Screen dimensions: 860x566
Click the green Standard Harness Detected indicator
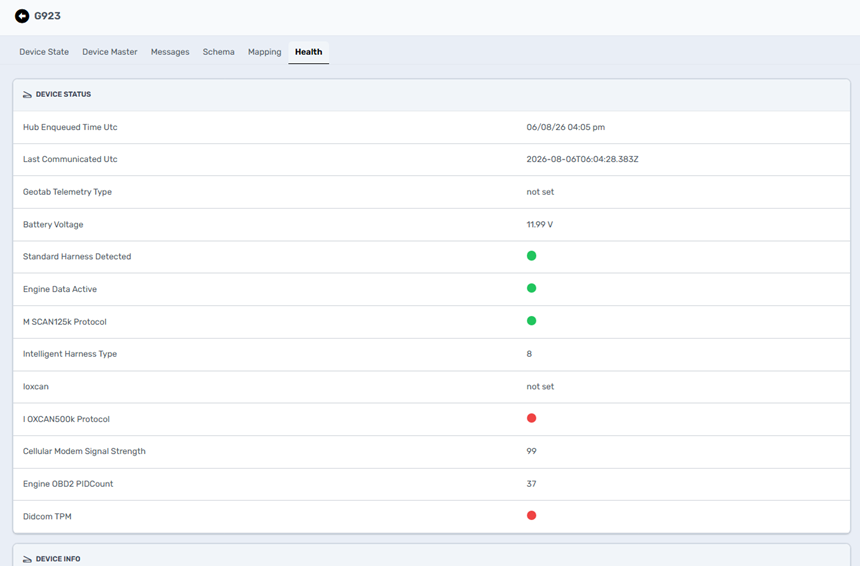(x=531, y=256)
